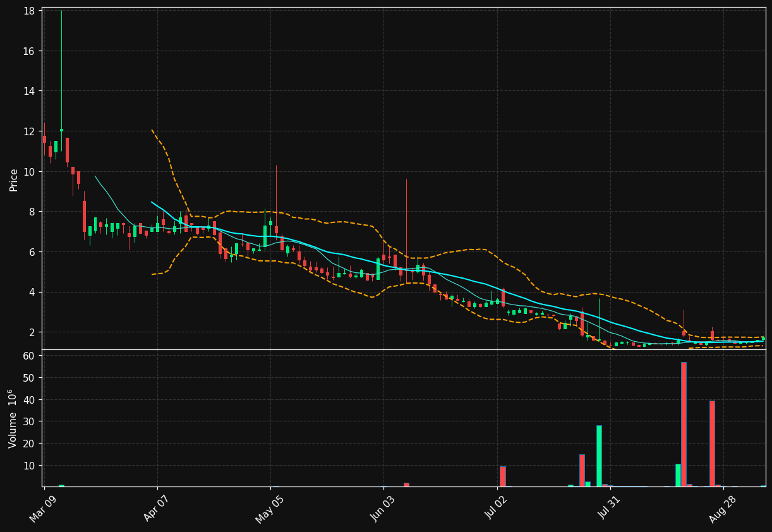772x532 pixels.
Task: Click the volume tick label 50
Action: tap(29, 378)
